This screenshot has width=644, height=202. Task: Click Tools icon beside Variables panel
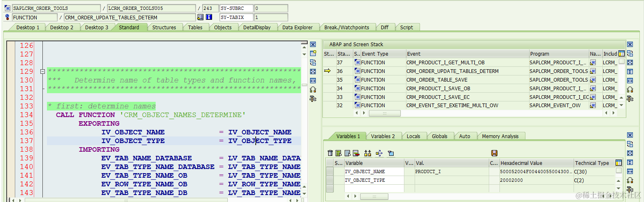pos(630,189)
